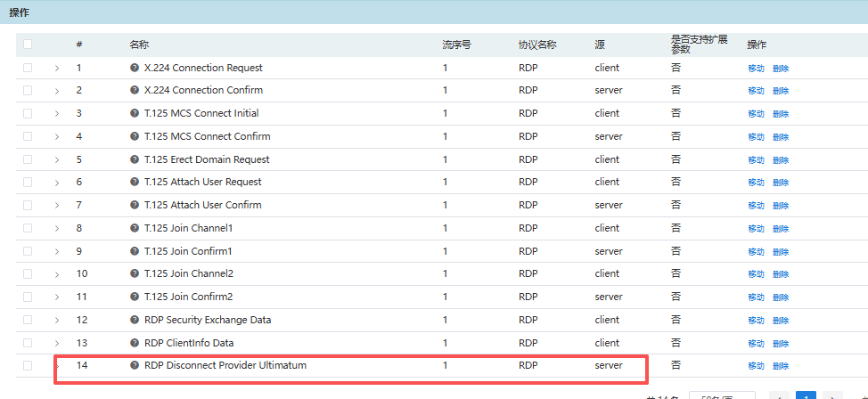
Task: Open the page size dropdown
Action: click(x=722, y=395)
